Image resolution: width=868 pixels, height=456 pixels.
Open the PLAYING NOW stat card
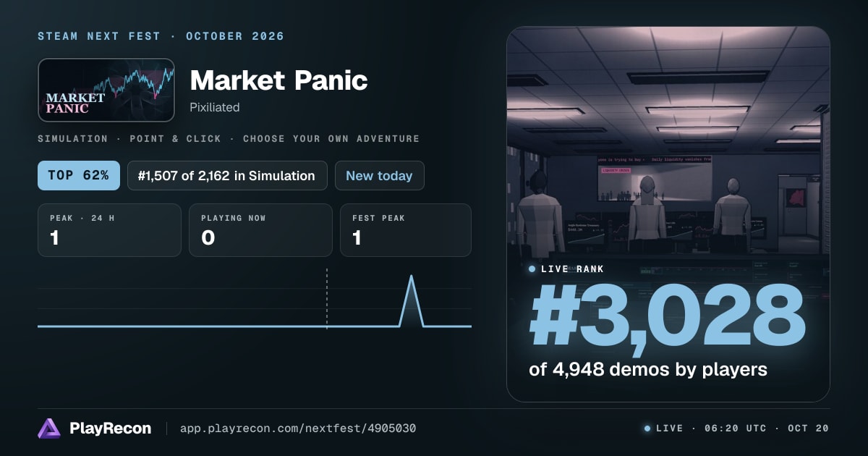[x=260, y=230]
